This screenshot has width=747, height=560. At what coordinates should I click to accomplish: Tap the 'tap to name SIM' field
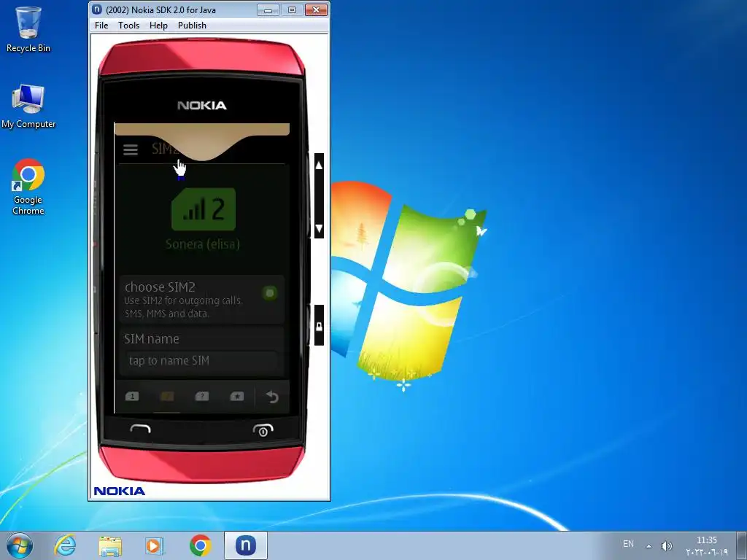pos(201,360)
